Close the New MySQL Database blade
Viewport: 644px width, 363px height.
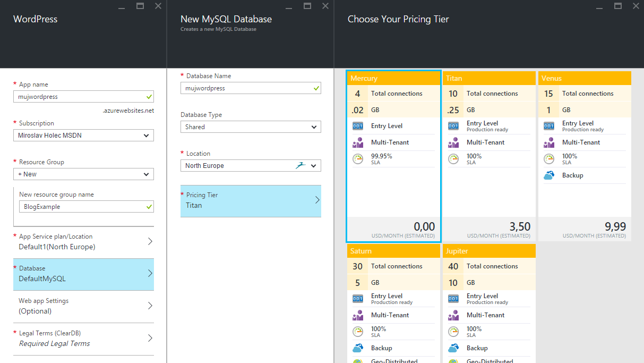pyautogui.click(x=325, y=6)
